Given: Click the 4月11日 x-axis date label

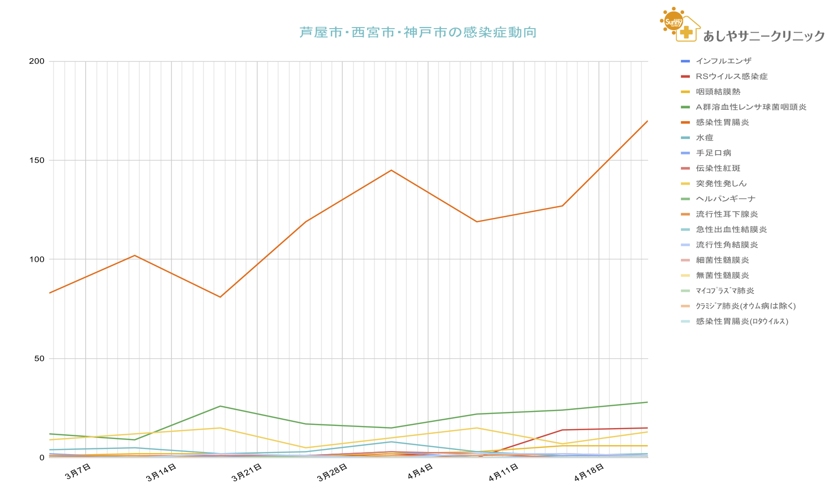Looking at the screenshot, I should coord(503,472).
